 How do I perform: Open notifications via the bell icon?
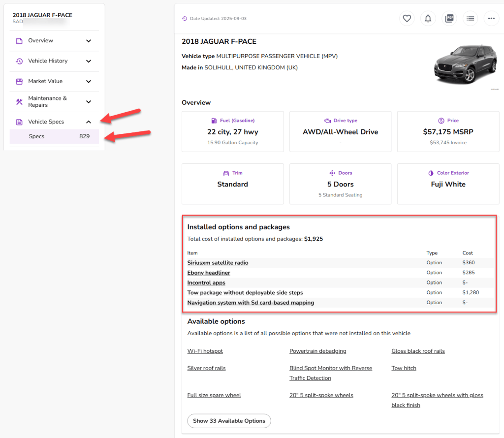[x=428, y=18]
